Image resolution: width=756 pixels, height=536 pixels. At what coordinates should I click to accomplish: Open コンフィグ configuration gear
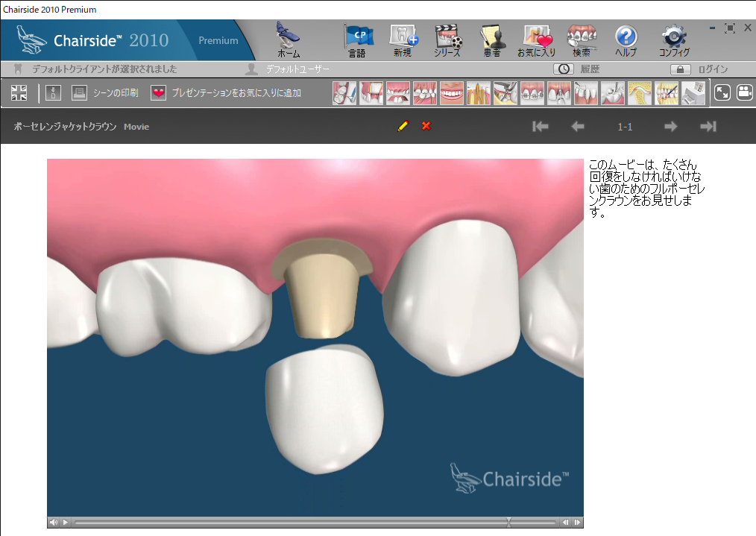point(674,40)
